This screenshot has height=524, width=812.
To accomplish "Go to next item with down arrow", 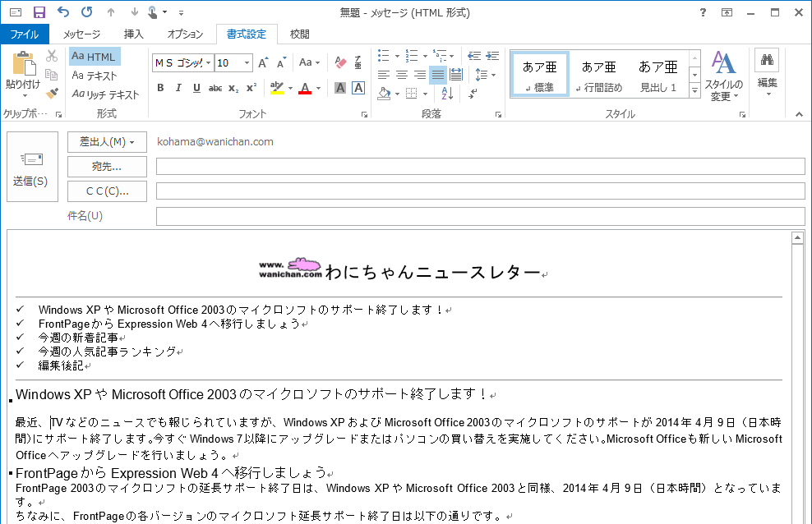I will 134,12.
